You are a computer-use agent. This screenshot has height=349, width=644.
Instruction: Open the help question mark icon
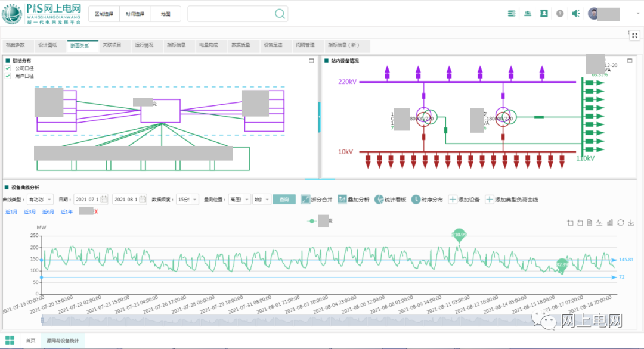560,14
